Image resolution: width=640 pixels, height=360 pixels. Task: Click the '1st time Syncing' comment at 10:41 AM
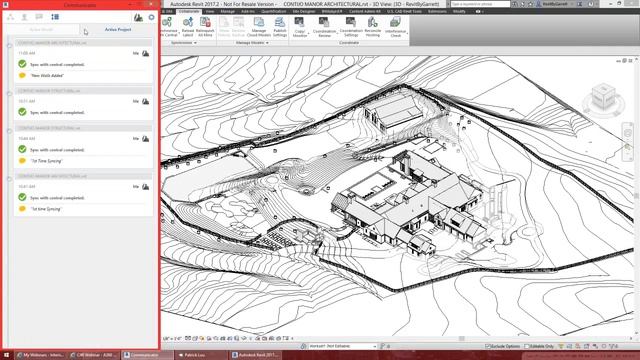click(x=46, y=209)
